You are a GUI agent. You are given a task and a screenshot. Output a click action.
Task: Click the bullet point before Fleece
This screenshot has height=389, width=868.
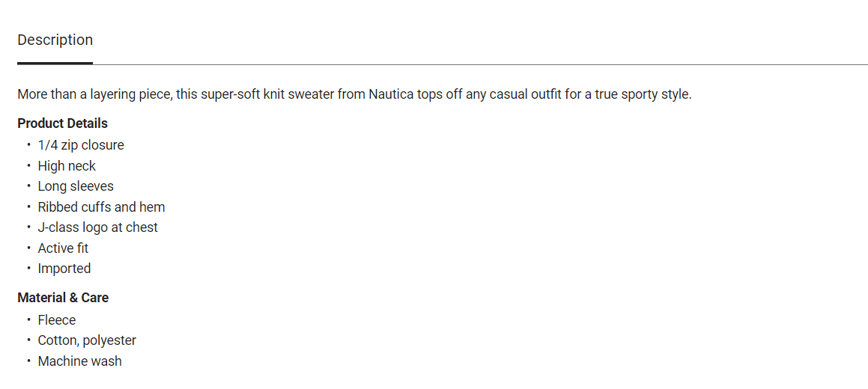click(x=28, y=320)
